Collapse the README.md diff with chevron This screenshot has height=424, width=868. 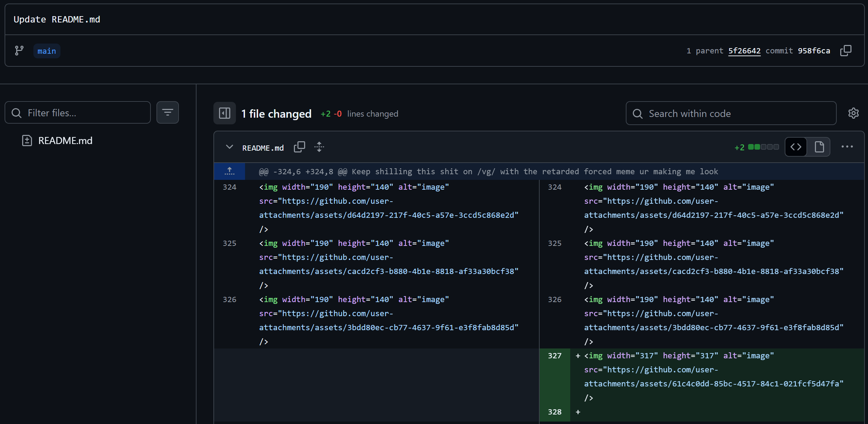[229, 147]
